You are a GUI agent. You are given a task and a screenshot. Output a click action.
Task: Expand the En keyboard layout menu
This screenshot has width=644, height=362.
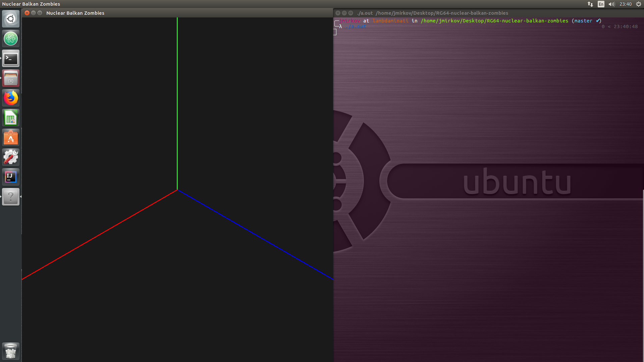(x=601, y=4)
